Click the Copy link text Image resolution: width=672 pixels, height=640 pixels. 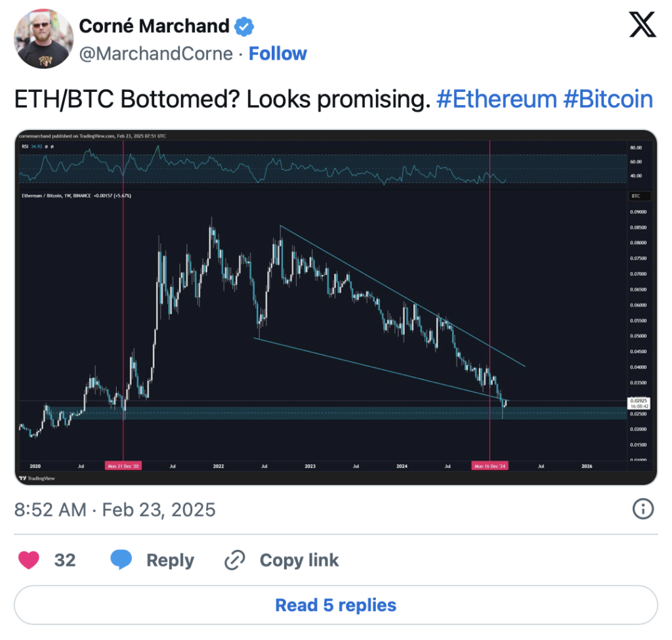pos(299,560)
